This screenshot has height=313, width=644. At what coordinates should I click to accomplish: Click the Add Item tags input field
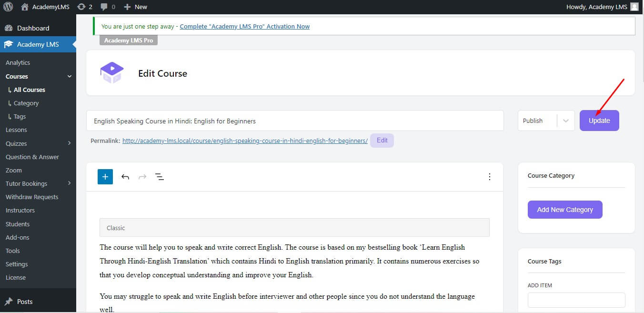point(576,300)
